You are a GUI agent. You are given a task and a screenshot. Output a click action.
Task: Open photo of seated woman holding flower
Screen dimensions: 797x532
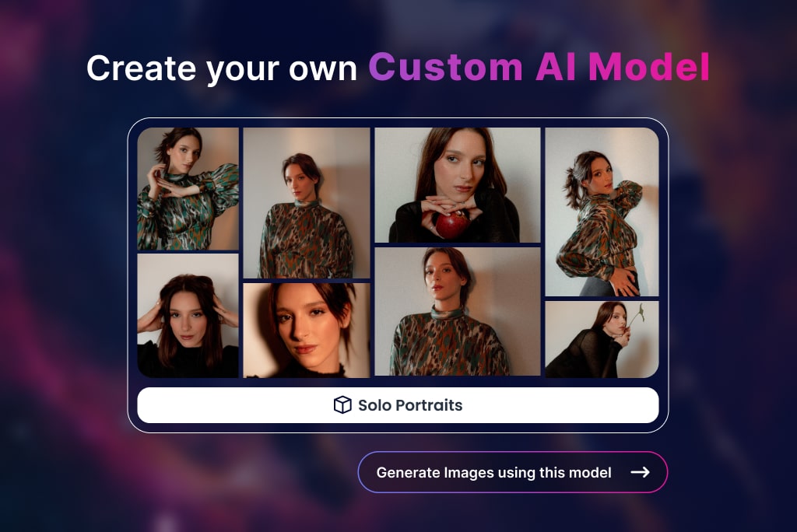pos(601,339)
